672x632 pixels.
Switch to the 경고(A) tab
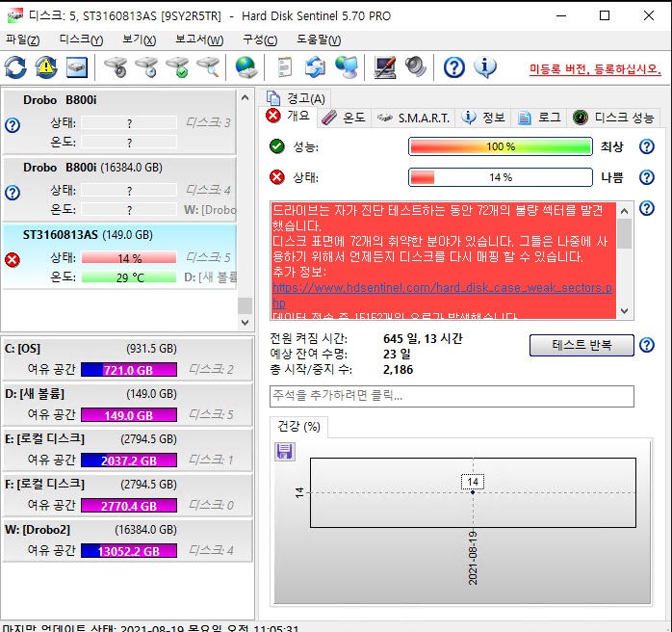click(296, 98)
